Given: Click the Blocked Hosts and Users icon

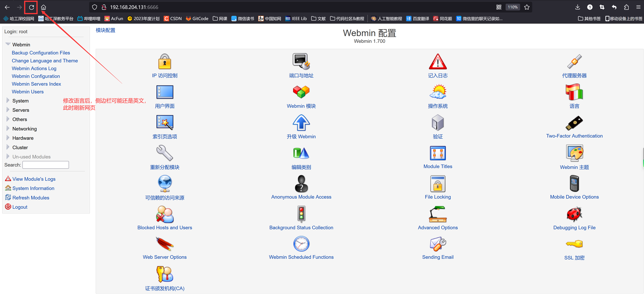Looking at the screenshot, I should click(x=165, y=214).
